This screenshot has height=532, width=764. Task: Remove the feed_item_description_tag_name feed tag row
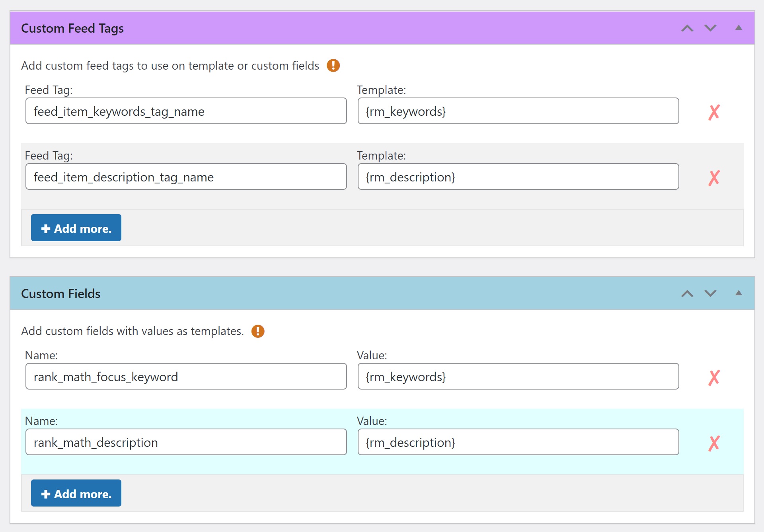click(x=714, y=178)
